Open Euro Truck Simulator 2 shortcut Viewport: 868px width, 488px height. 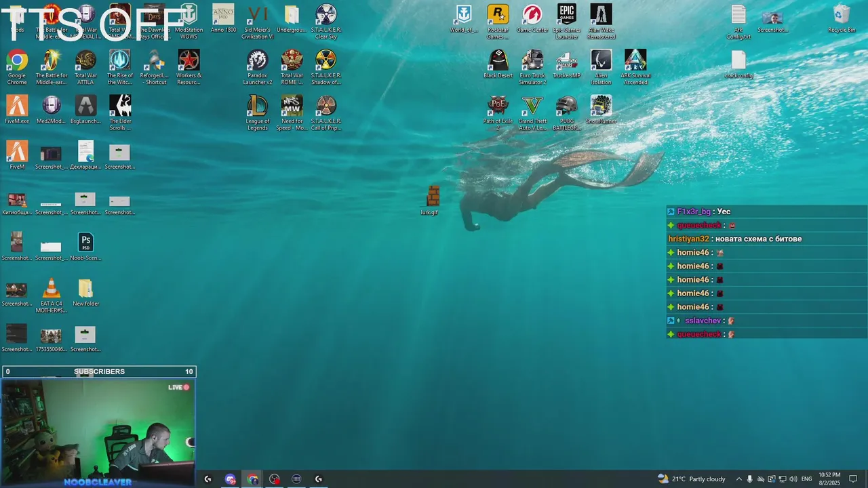tap(532, 67)
